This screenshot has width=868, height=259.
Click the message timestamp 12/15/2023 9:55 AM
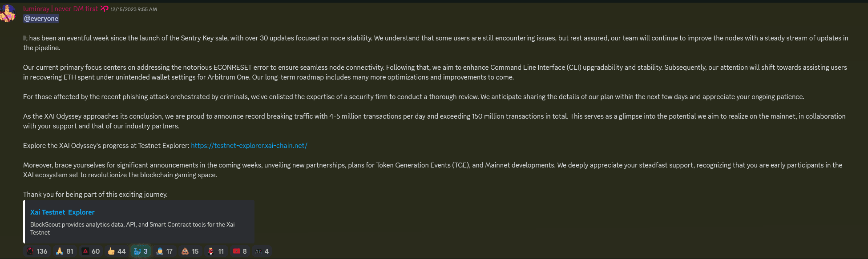(133, 9)
